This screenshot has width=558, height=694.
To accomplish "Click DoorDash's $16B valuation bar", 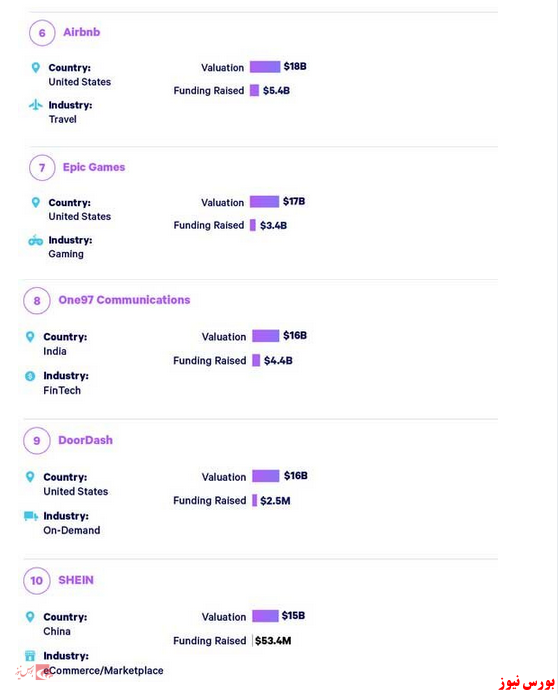I will 266,476.
